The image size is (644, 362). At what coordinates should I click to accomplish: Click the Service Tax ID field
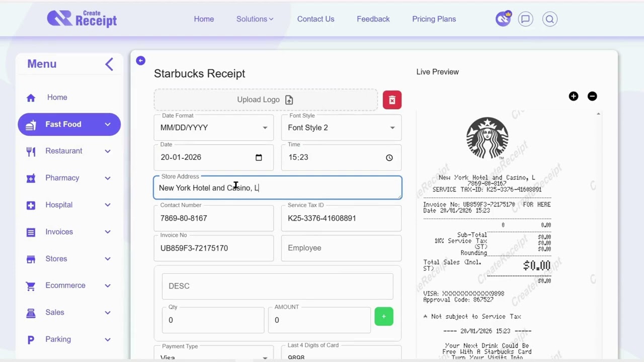coord(341,218)
